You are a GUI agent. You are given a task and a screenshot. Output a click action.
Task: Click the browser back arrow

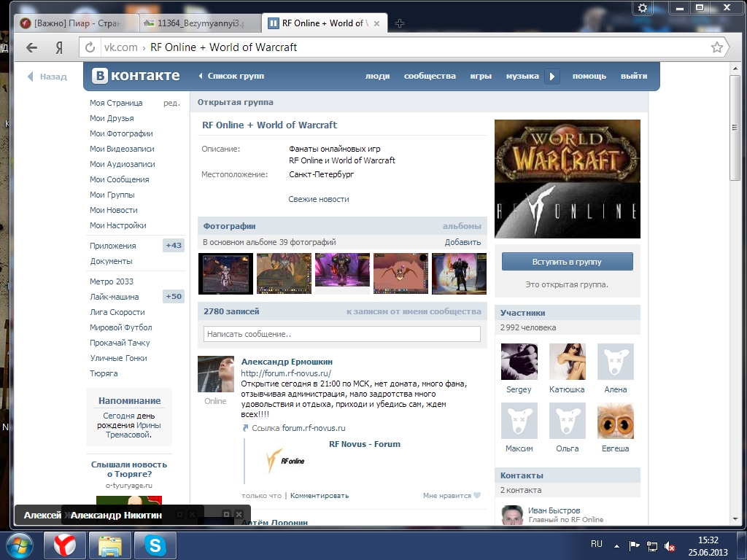pos(31,47)
